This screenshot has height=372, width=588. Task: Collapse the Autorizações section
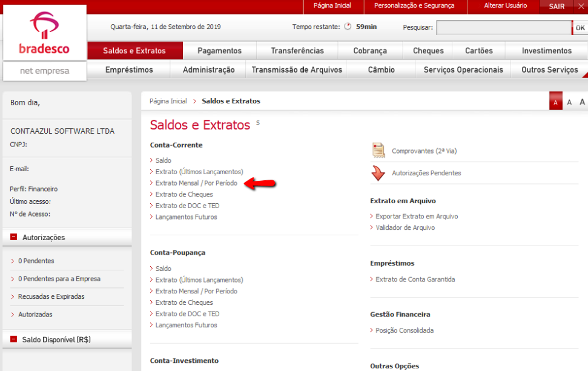pyautogui.click(x=13, y=237)
